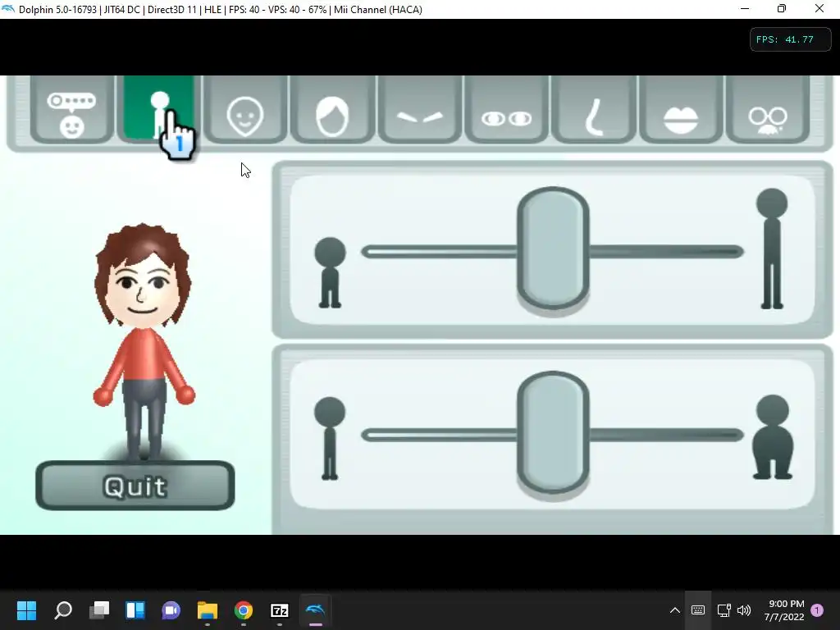Click the Mii character preview

[x=144, y=340]
